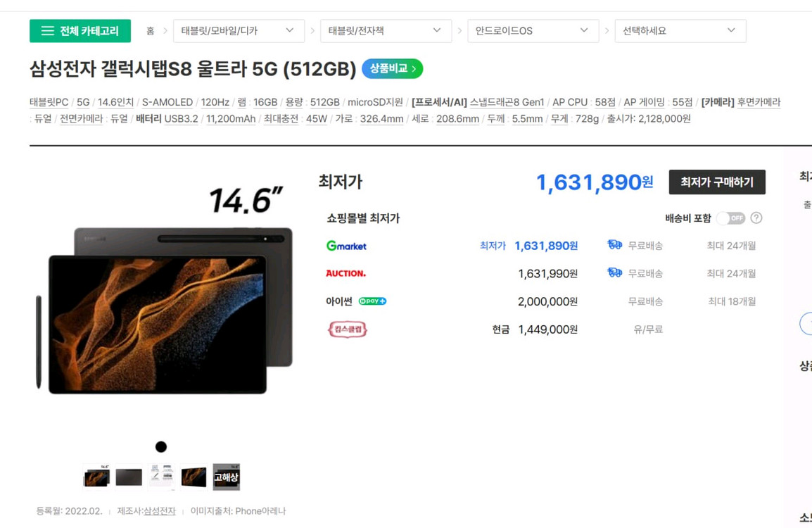The image size is (812, 528).
Task: Click the black image carousel indicator dot
Action: click(161, 446)
